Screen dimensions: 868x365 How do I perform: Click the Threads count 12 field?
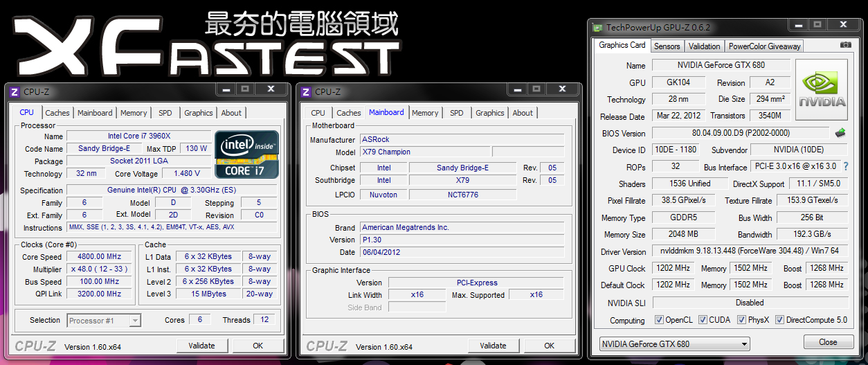click(264, 320)
